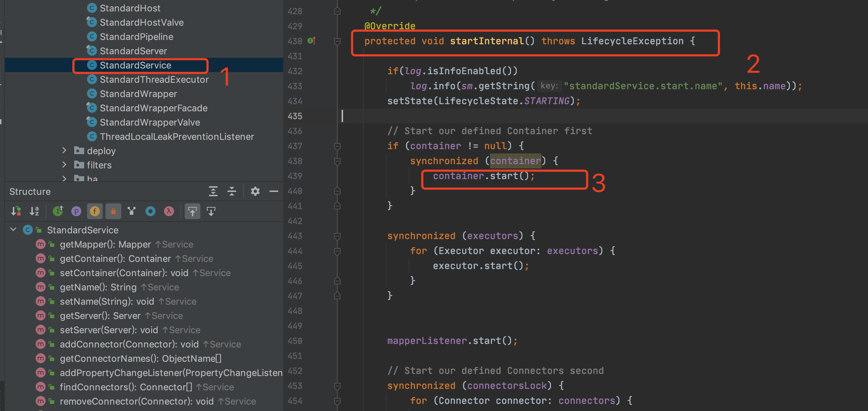Open StandardThreadExecutor class in tree
The height and width of the screenshot is (411, 868).
(154, 80)
